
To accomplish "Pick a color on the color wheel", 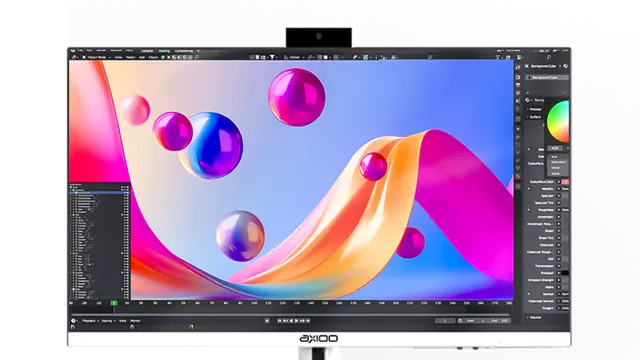I will click(x=558, y=121).
